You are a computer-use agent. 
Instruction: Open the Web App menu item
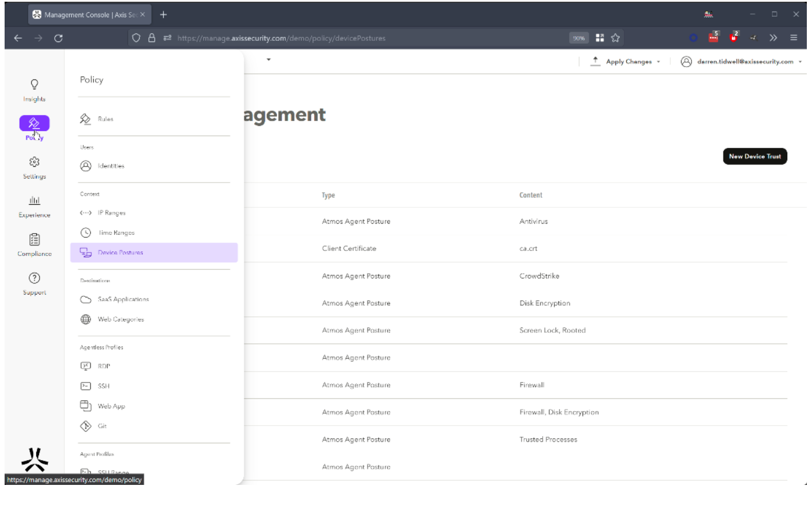[154, 406]
